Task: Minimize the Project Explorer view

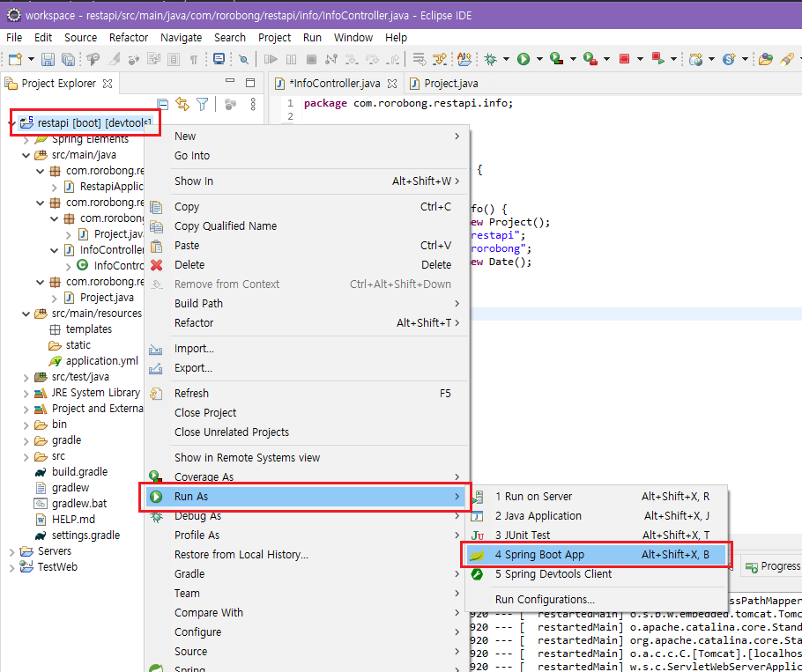Action: pos(230,82)
